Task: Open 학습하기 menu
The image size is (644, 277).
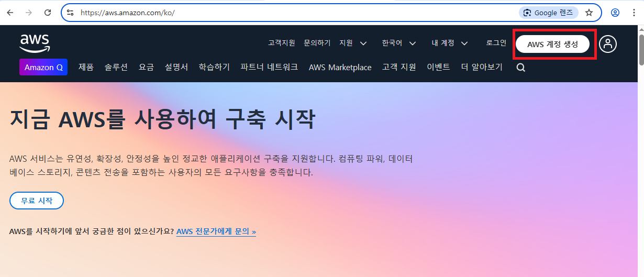Action: point(214,67)
